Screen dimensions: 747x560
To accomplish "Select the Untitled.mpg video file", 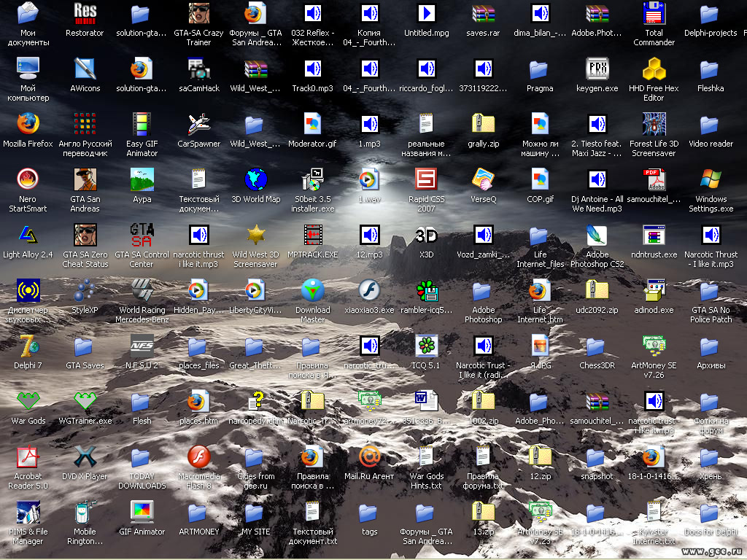I will point(426,13).
